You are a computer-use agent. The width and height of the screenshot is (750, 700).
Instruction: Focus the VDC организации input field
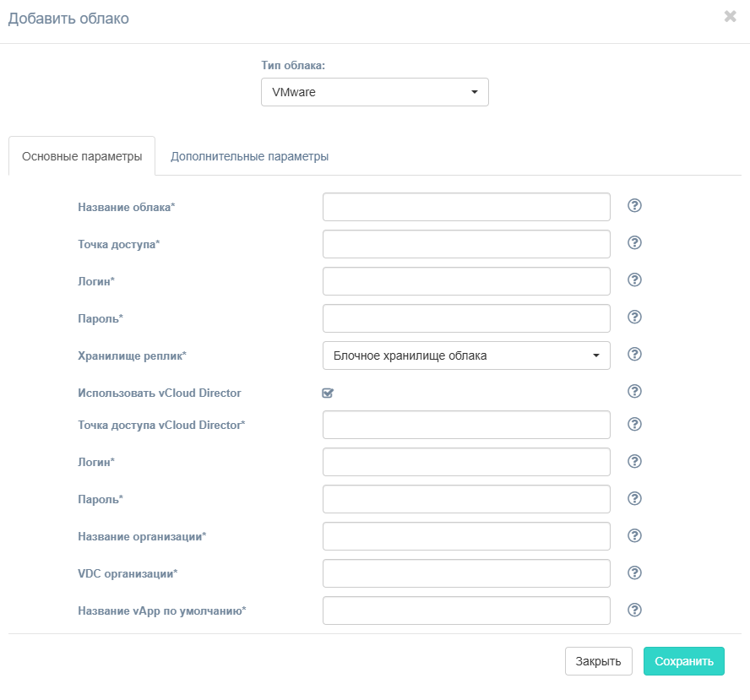tap(466, 573)
